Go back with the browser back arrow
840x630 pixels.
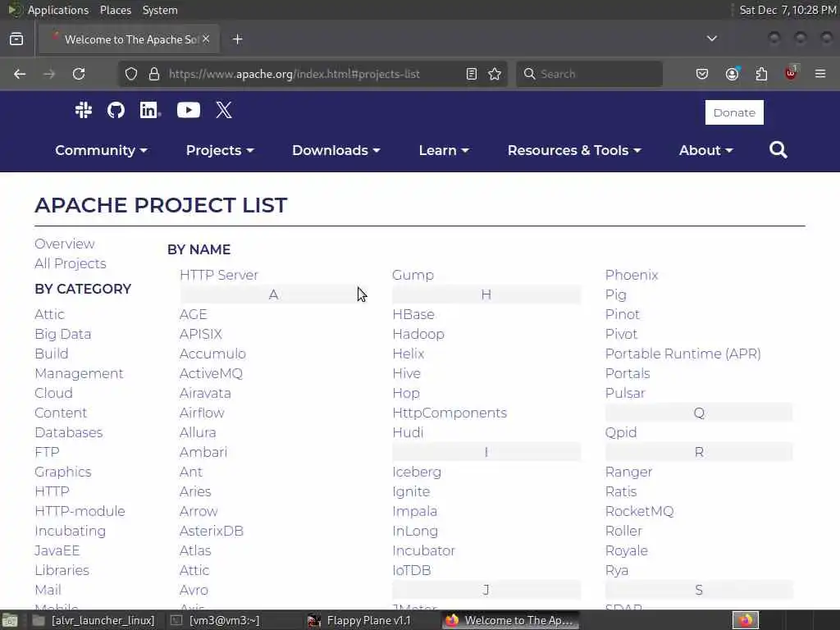pyautogui.click(x=20, y=74)
